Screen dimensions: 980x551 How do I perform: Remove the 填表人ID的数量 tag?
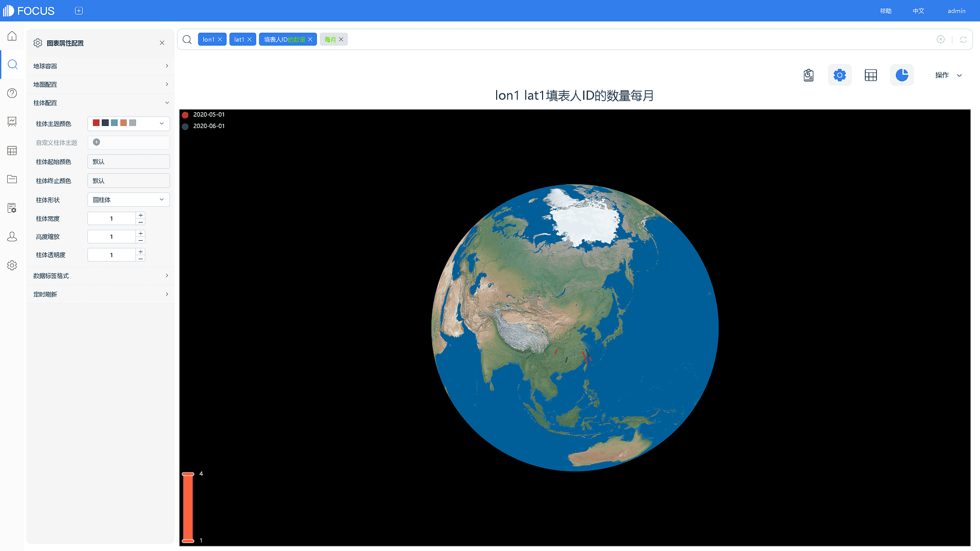click(x=310, y=39)
